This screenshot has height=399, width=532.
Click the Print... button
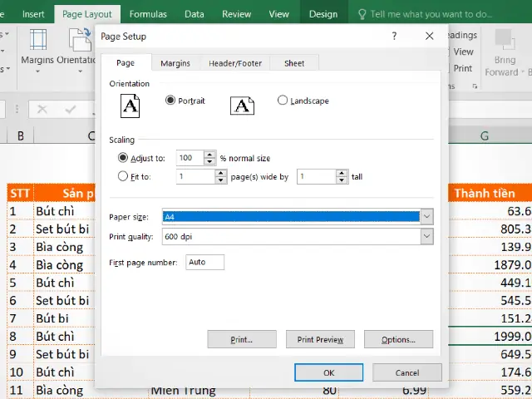click(x=242, y=339)
